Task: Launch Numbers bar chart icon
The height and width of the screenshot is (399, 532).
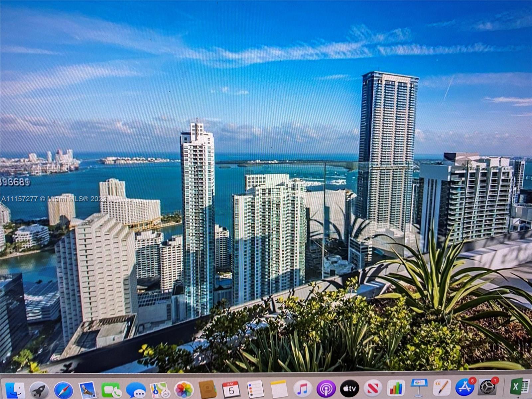Action: (x=396, y=388)
